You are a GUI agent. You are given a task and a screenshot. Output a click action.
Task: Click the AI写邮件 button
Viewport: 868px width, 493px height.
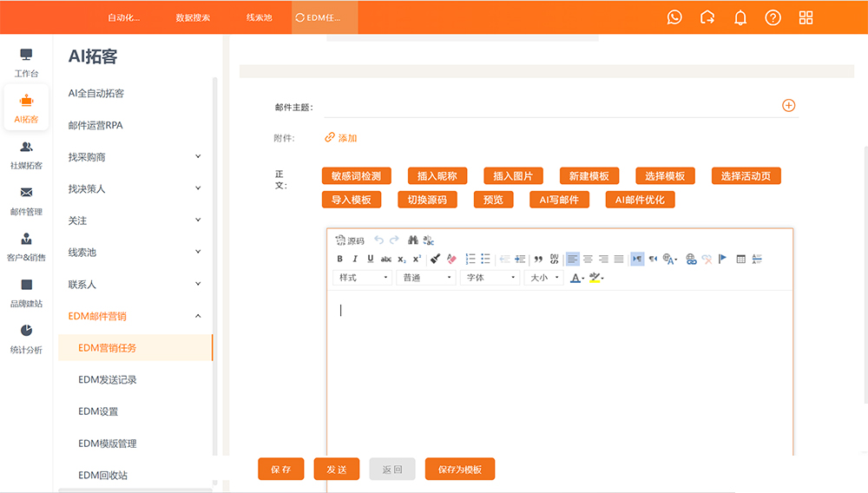tap(559, 200)
